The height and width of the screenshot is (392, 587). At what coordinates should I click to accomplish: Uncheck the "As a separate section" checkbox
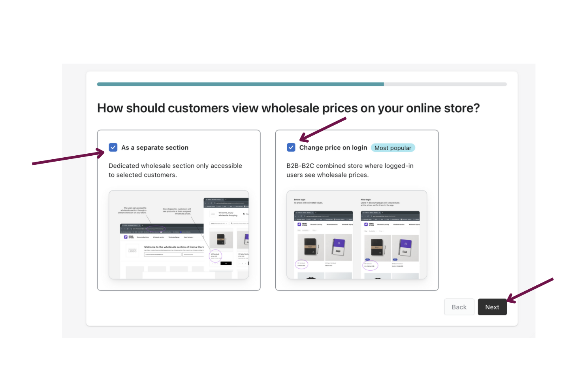click(113, 147)
